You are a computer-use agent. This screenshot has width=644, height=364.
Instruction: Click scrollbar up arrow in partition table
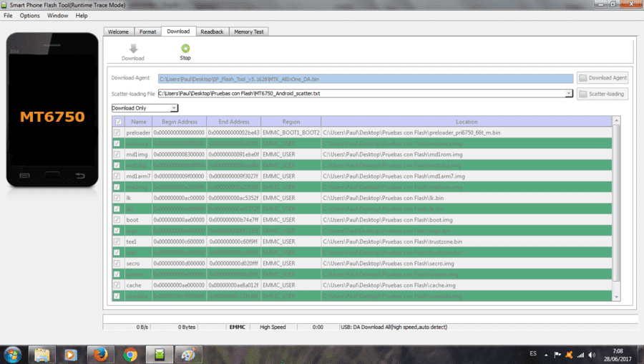click(616, 120)
